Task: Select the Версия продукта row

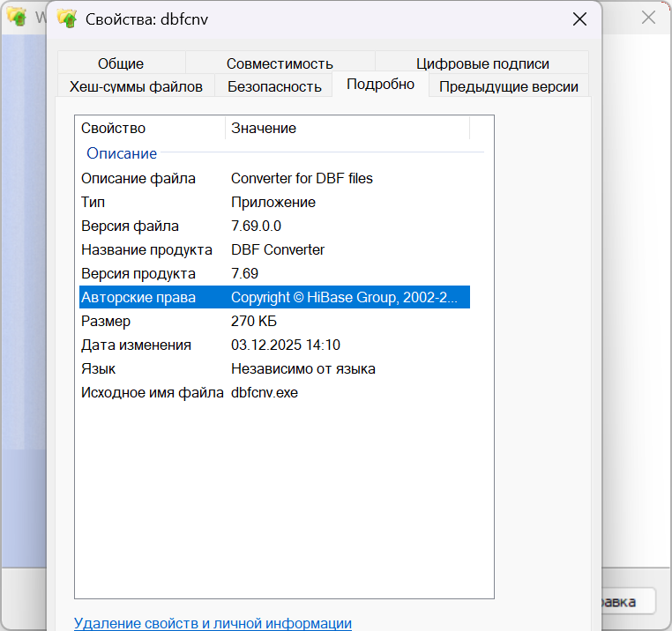Action: 275,273
